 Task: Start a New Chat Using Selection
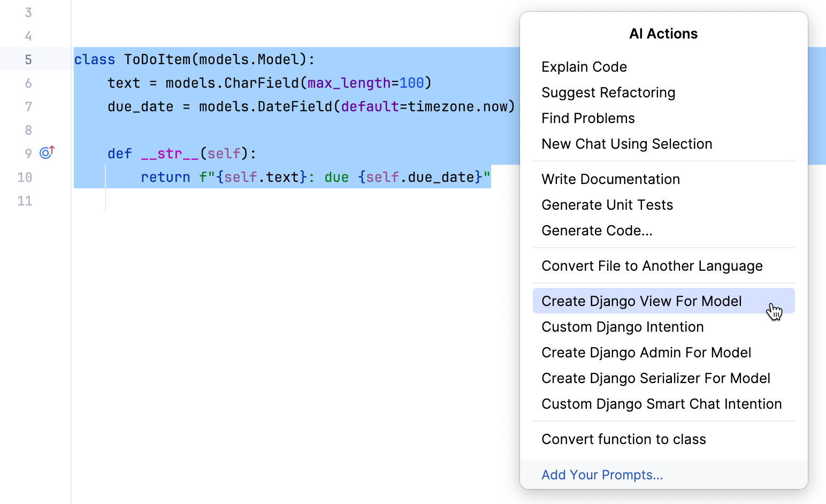626,143
